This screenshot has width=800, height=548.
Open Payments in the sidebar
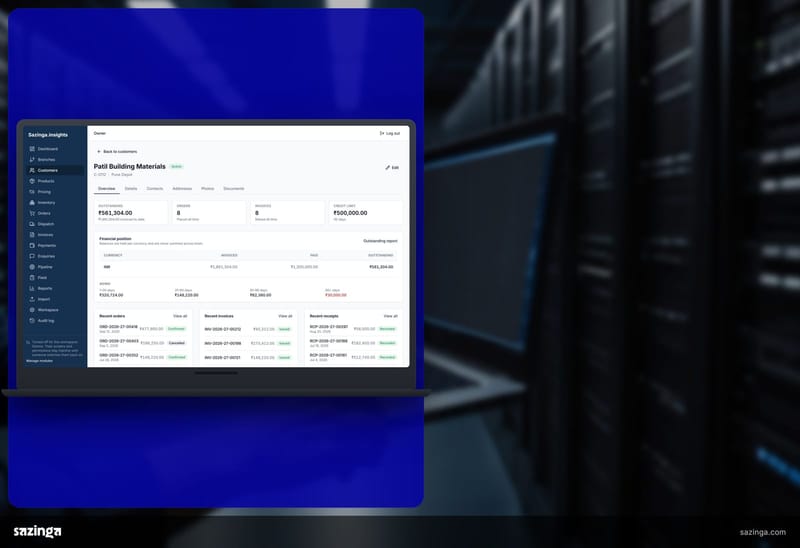click(47, 245)
